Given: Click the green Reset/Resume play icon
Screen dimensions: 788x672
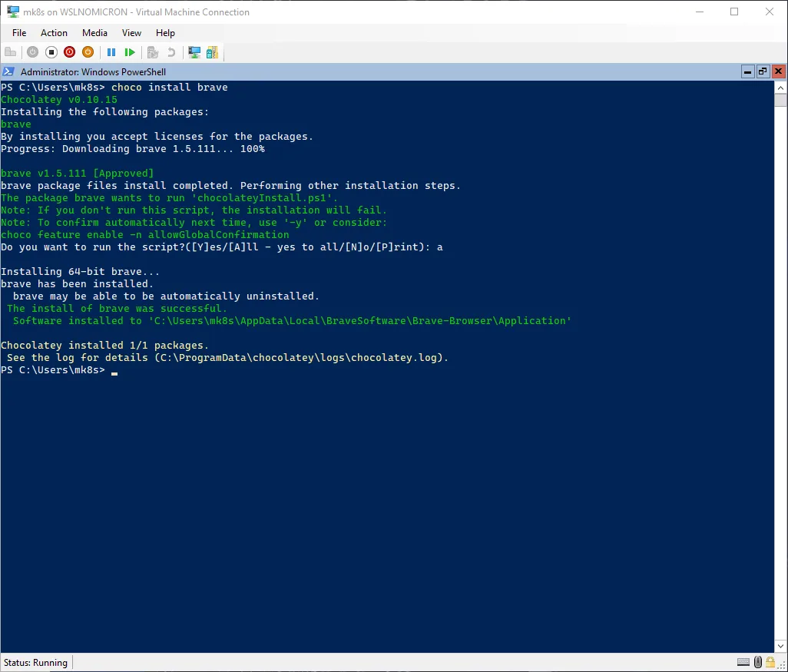Looking at the screenshot, I should pos(130,52).
